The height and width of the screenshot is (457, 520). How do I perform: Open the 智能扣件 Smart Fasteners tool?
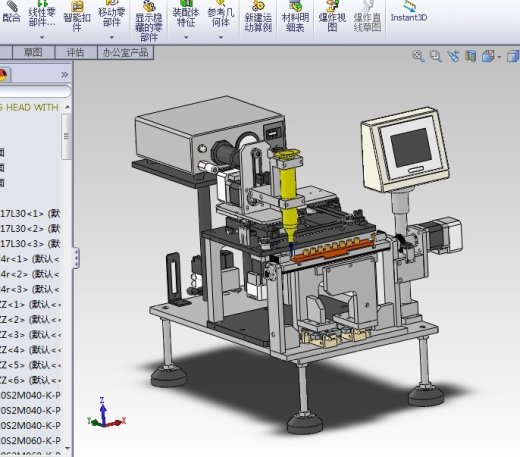77,16
